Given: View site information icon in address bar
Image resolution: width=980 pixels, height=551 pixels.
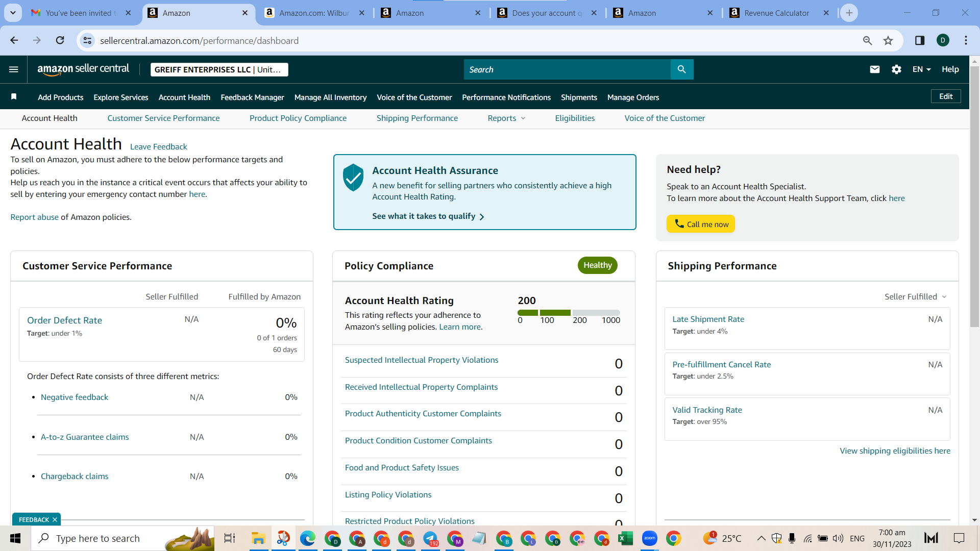Looking at the screenshot, I should coord(88,40).
